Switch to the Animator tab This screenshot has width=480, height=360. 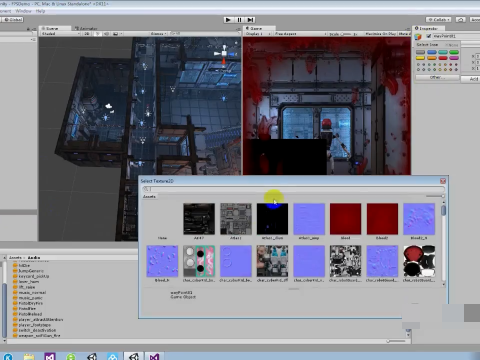point(86,29)
